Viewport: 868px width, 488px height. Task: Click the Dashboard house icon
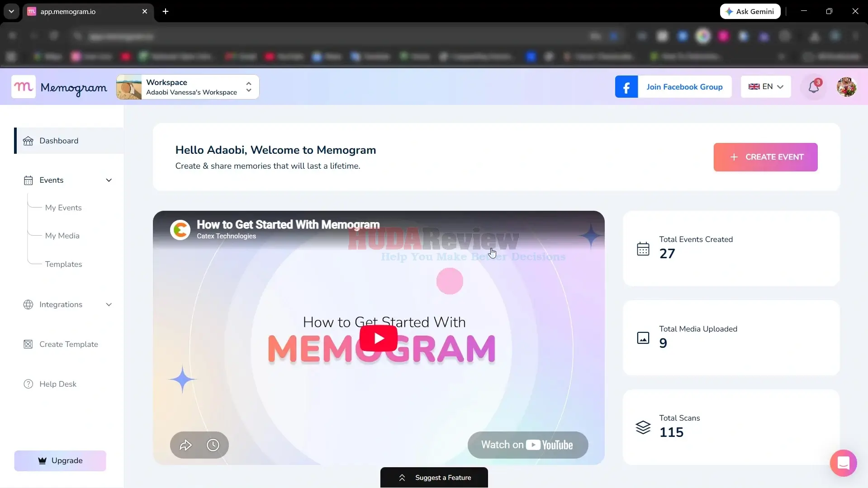(x=28, y=141)
